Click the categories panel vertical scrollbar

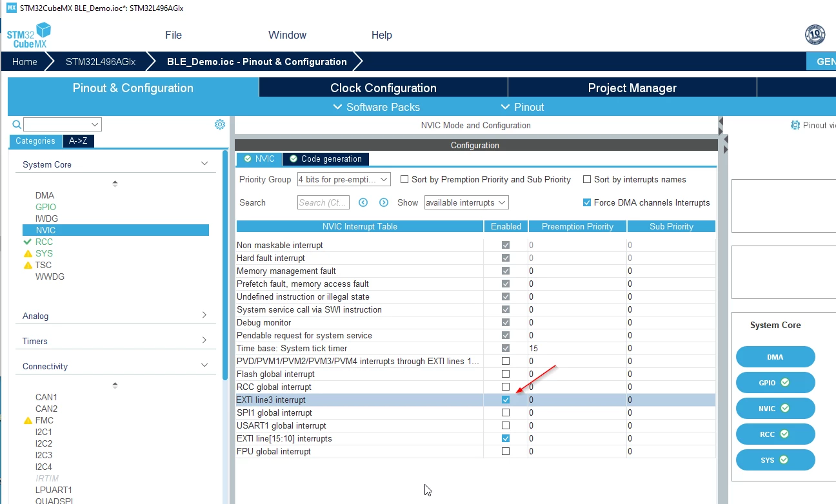[225, 264]
